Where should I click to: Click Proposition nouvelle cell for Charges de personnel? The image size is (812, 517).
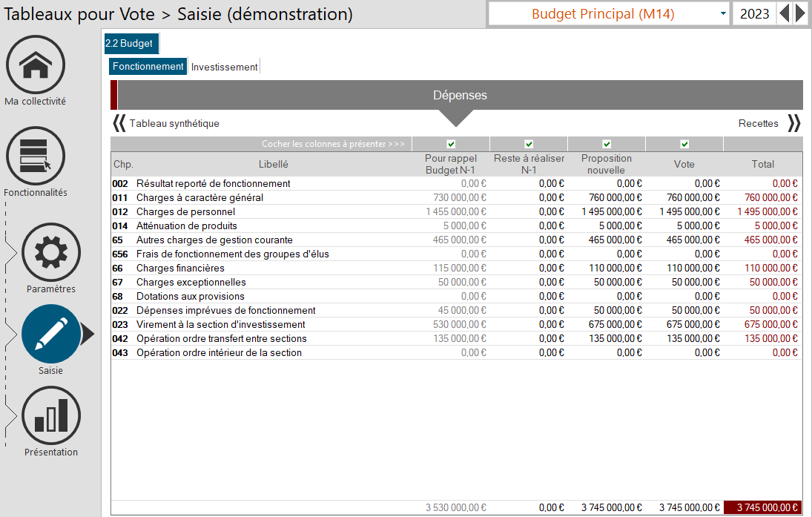607,211
